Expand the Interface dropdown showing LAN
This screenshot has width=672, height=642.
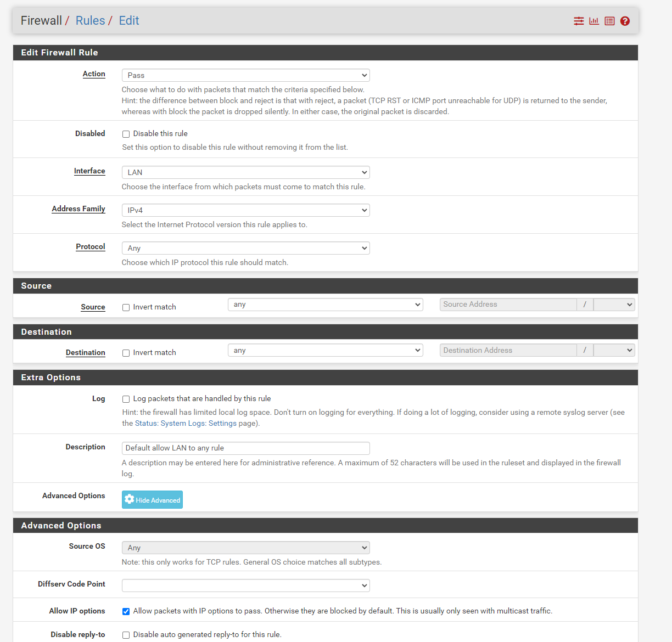(x=245, y=172)
